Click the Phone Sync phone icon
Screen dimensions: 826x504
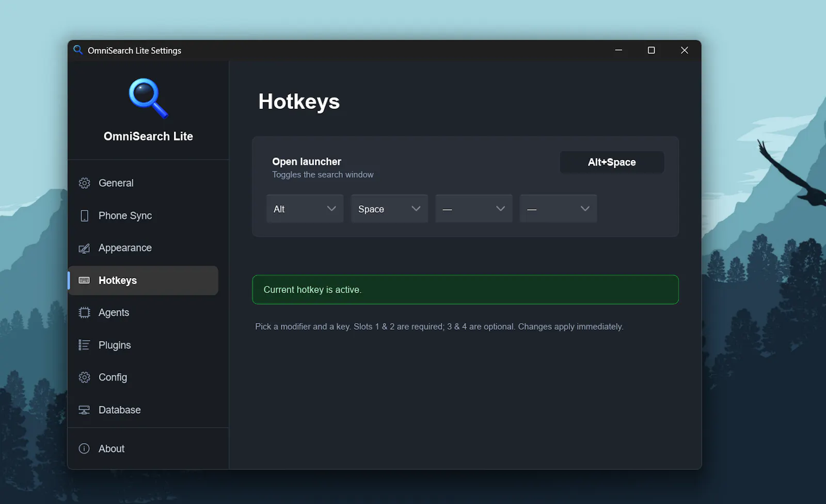(84, 216)
